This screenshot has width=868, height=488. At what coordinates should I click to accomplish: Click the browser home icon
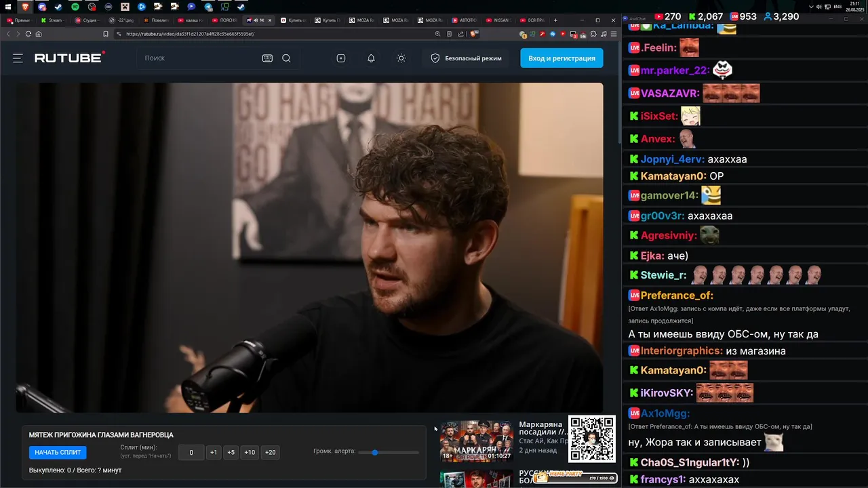(x=39, y=34)
